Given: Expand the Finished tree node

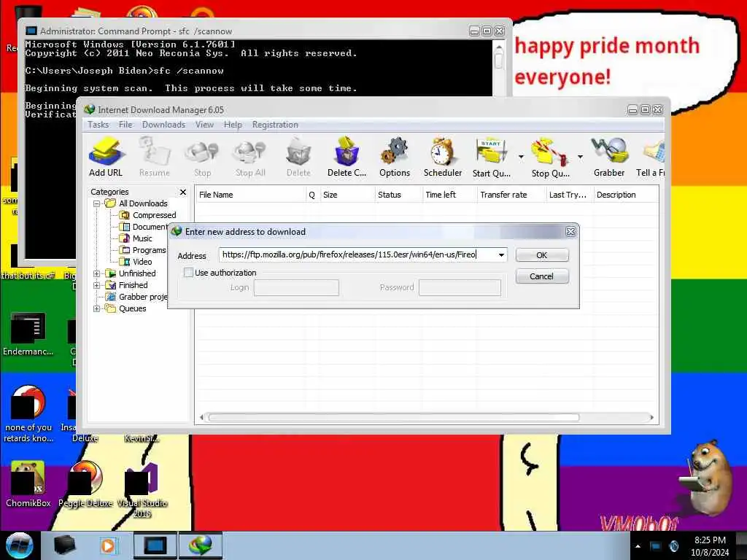Looking at the screenshot, I should [x=97, y=285].
